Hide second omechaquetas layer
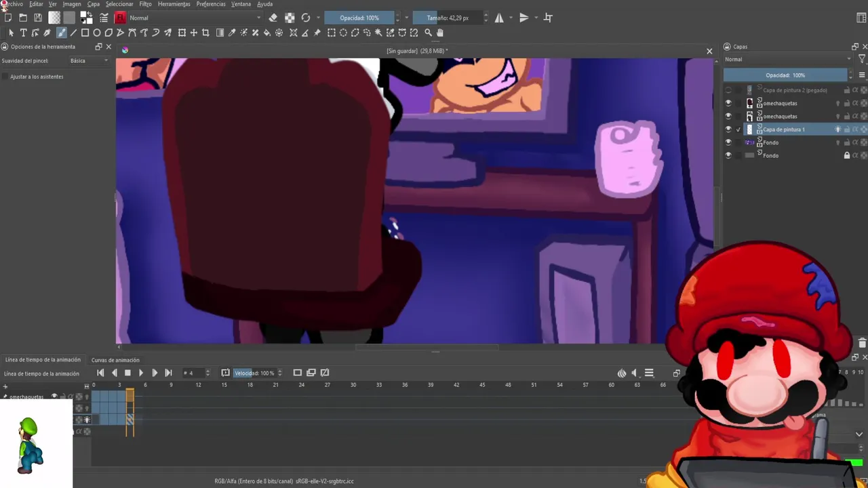The image size is (868, 488). [x=728, y=117]
